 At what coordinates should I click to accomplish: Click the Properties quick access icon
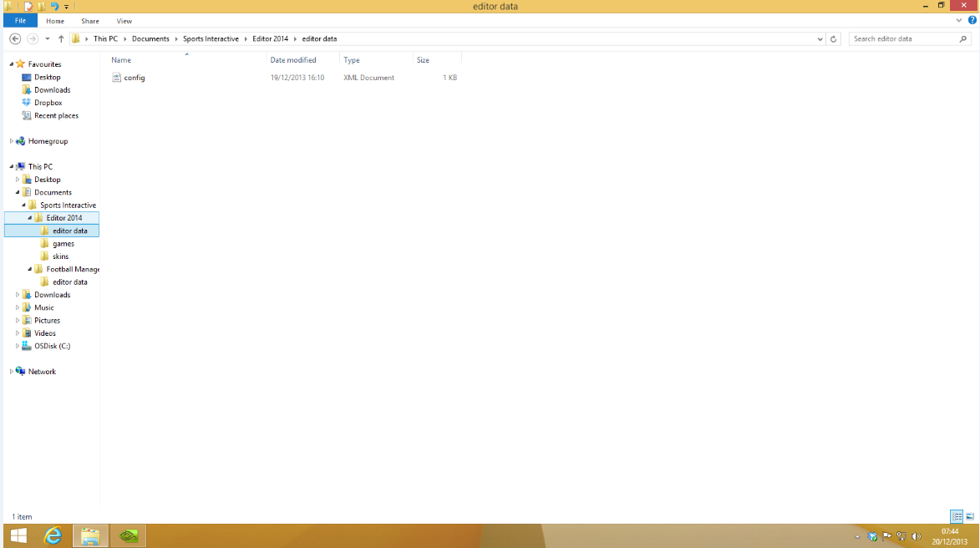coord(28,6)
